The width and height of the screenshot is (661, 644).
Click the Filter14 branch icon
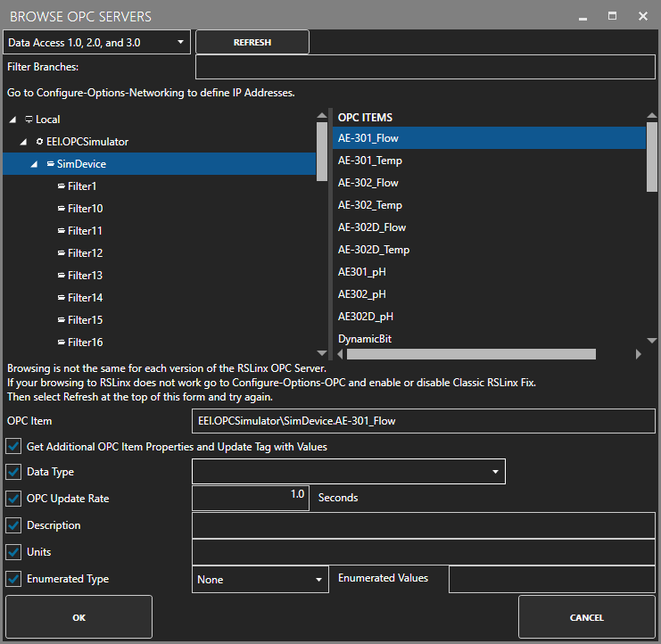pyautogui.click(x=62, y=298)
